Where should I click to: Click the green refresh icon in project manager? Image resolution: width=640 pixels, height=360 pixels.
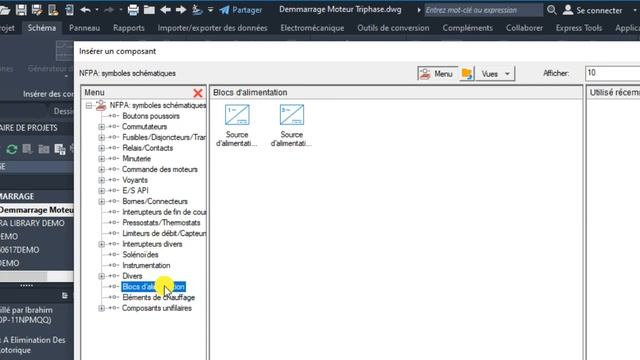point(11,149)
